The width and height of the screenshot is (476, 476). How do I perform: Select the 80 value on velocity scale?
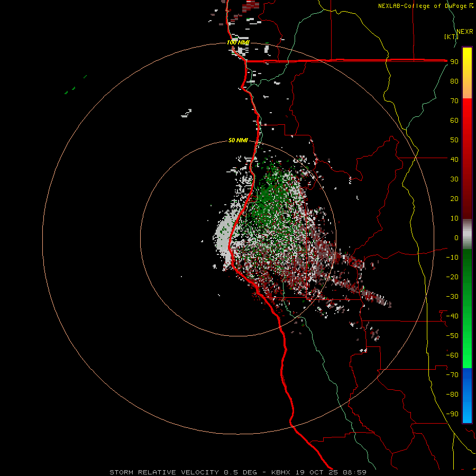454,81
